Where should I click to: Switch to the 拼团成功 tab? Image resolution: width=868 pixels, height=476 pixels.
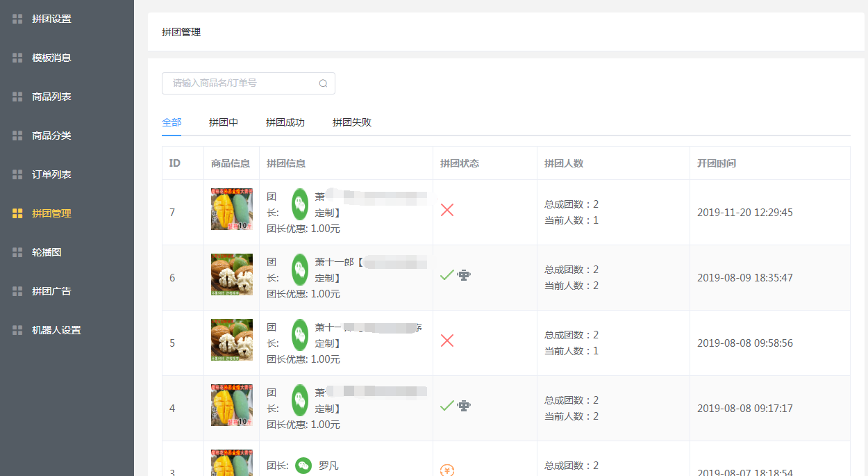pos(285,122)
